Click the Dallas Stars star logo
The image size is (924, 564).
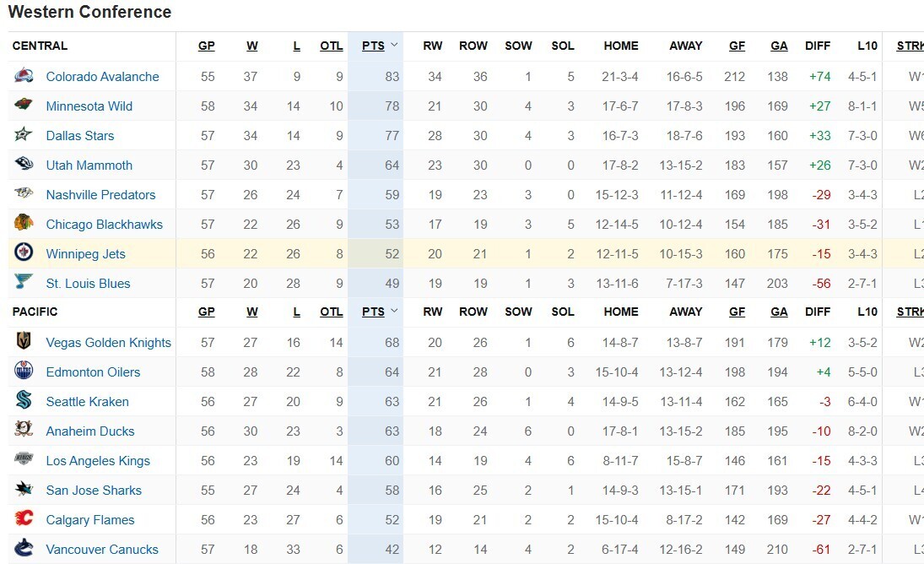point(24,134)
